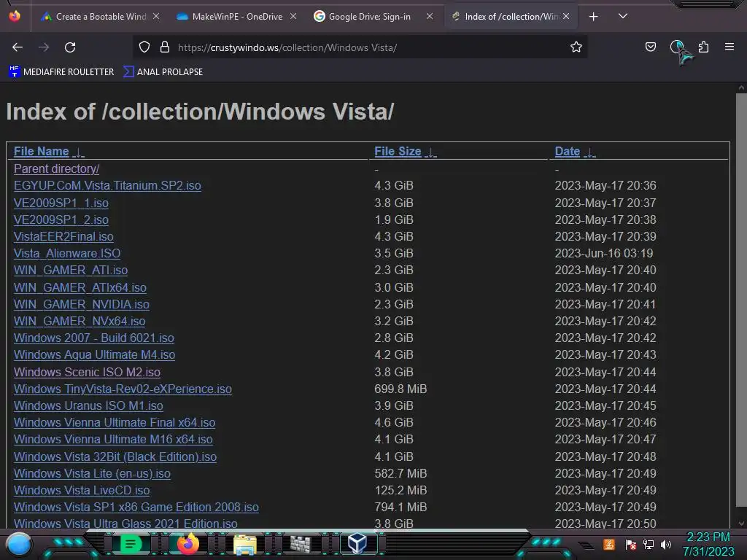Viewport: 747px width, 560px height.
Task: Download Windows Vista LiveCD.iso
Action: coord(82,490)
